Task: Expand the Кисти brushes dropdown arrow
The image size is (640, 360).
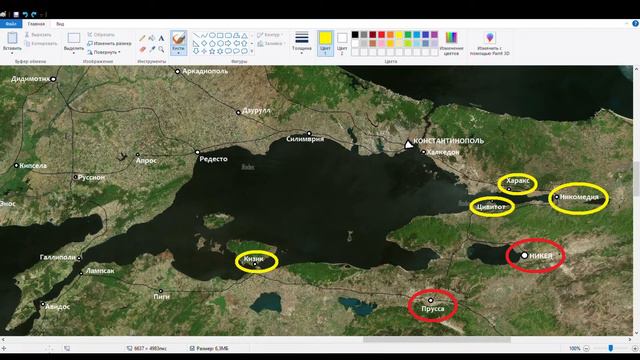Action: tap(178, 53)
